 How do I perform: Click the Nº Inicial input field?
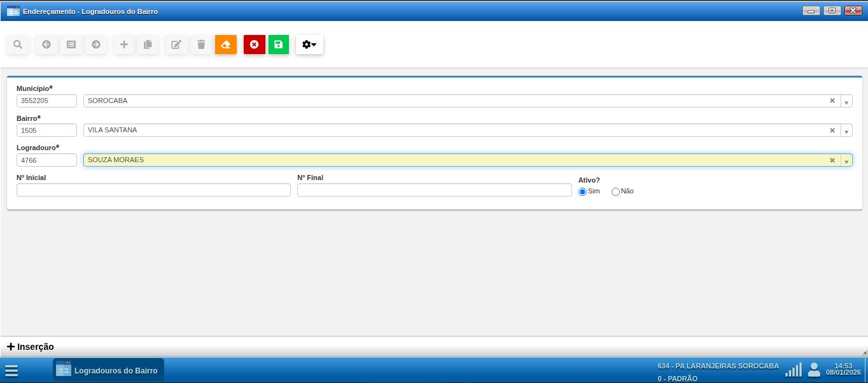click(x=153, y=190)
